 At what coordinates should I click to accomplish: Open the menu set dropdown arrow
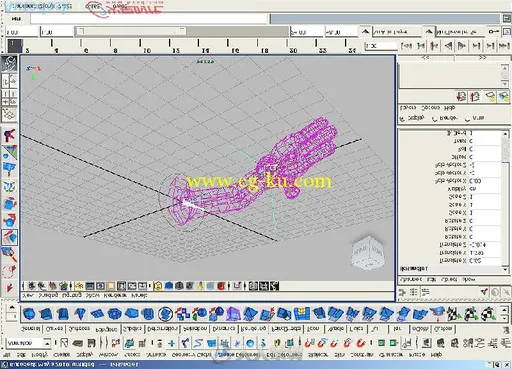(47, 343)
